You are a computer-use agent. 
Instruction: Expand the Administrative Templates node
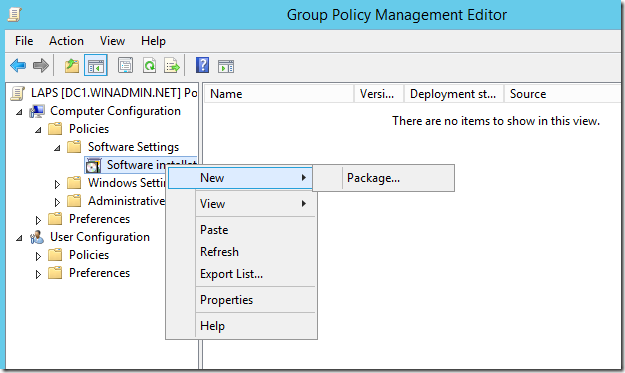coord(57,202)
